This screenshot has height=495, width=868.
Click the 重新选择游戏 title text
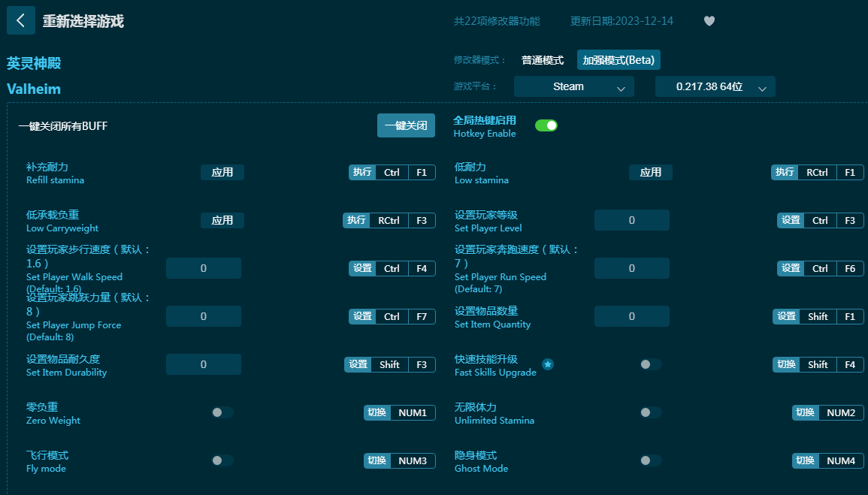pos(83,21)
